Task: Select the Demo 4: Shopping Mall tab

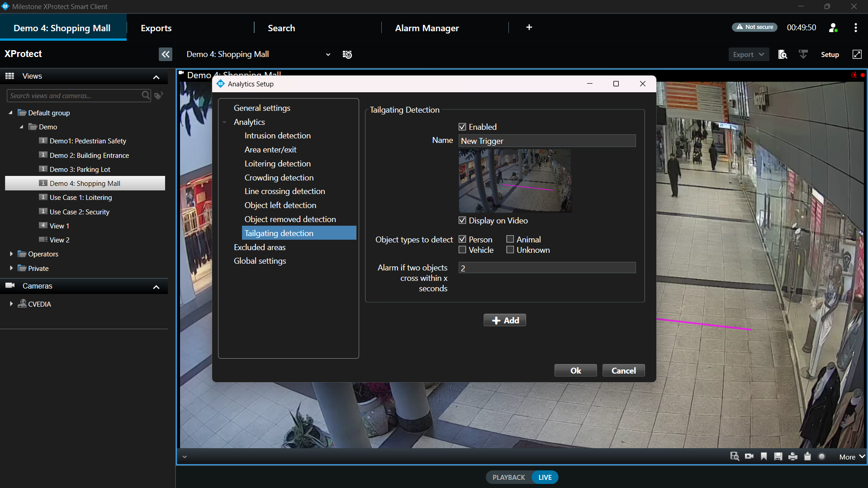Action: [x=63, y=28]
